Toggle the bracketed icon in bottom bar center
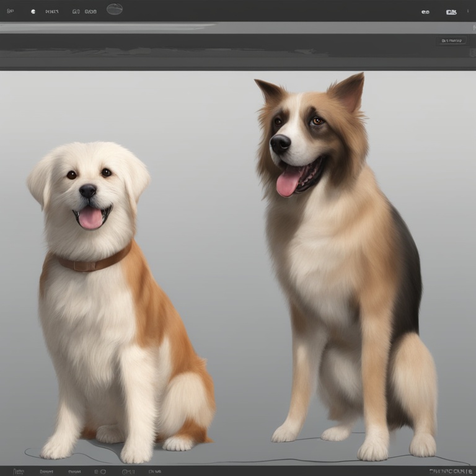 point(128,472)
